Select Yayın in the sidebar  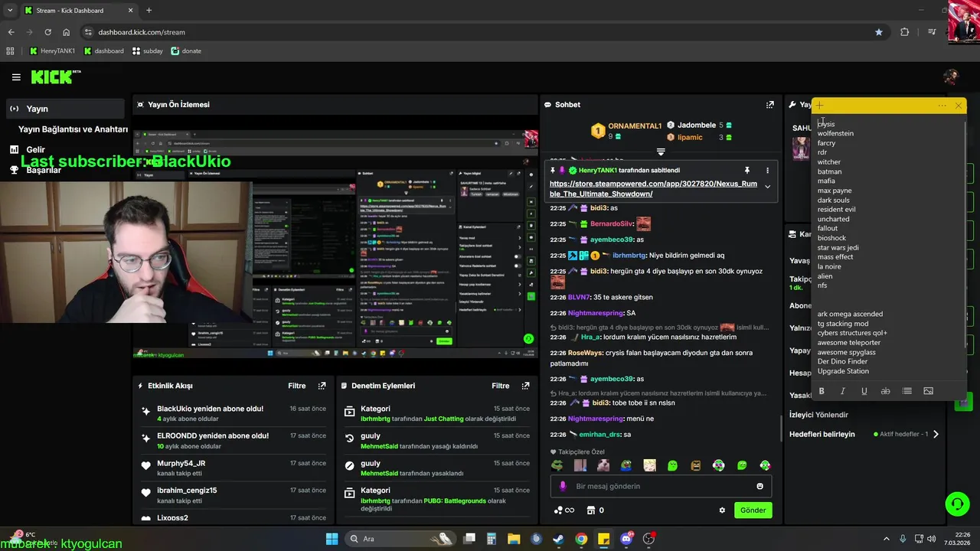(65, 109)
